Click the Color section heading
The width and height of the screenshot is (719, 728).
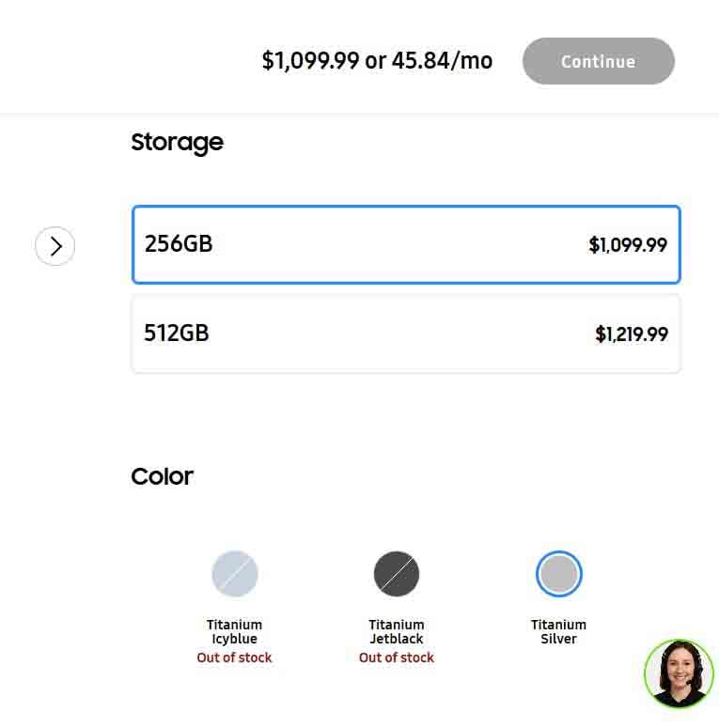[162, 476]
